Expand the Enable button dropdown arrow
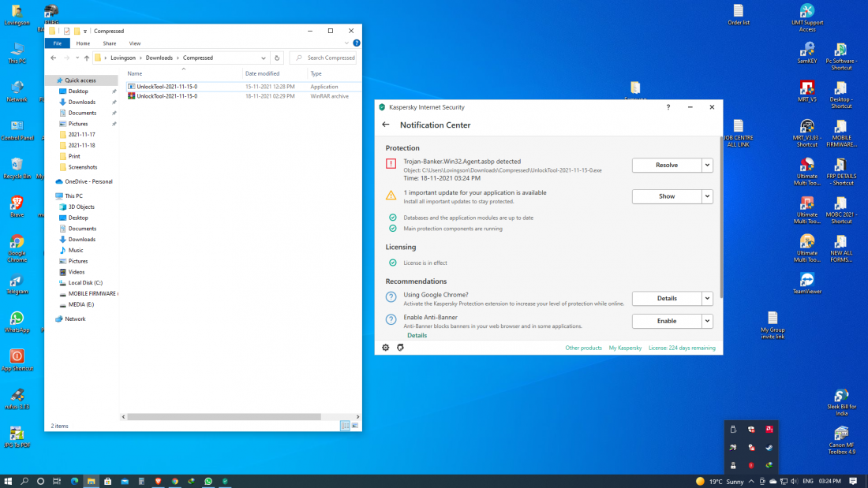The height and width of the screenshot is (488, 868). click(707, 321)
